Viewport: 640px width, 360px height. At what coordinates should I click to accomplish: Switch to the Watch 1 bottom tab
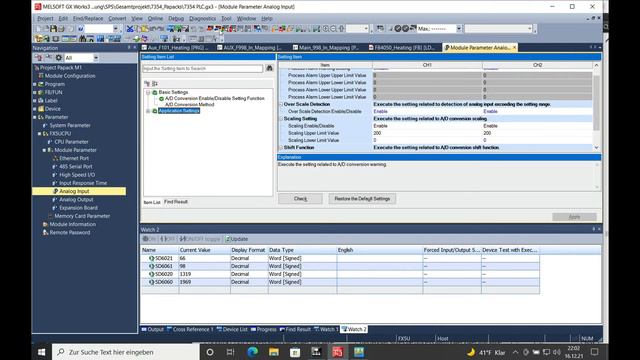click(326, 329)
